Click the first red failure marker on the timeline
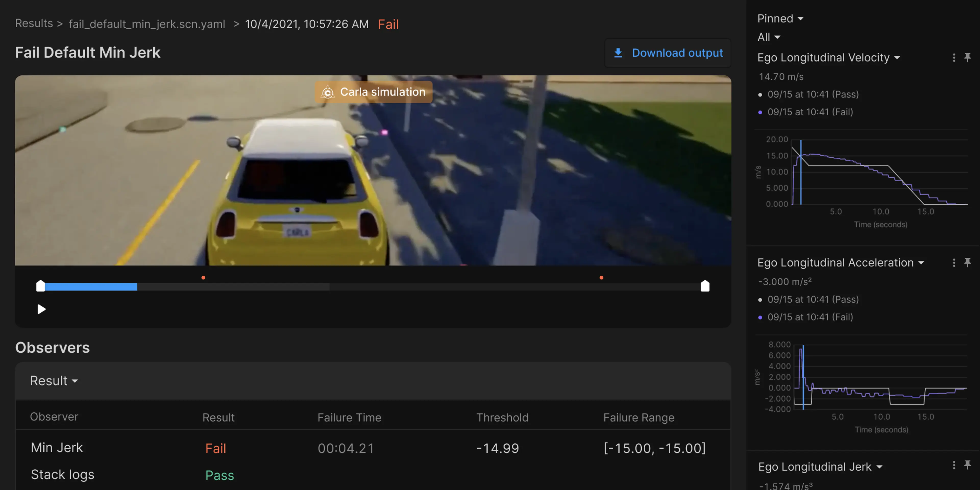This screenshot has width=980, height=490. pyautogui.click(x=203, y=278)
